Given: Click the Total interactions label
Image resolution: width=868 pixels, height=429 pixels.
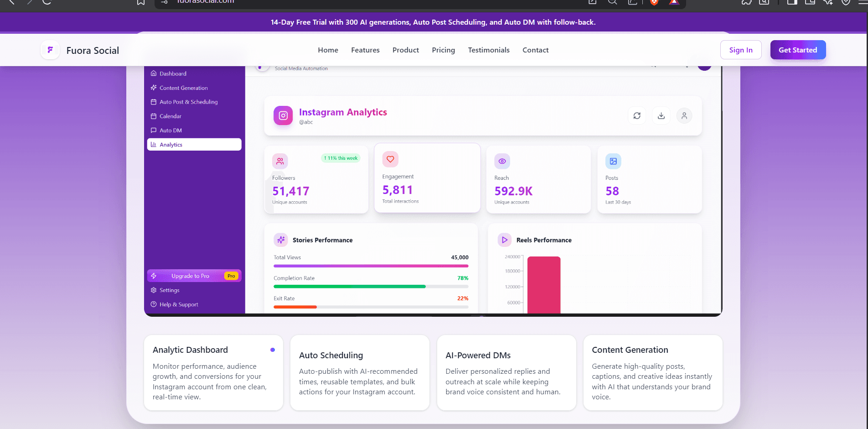Looking at the screenshot, I should [400, 201].
